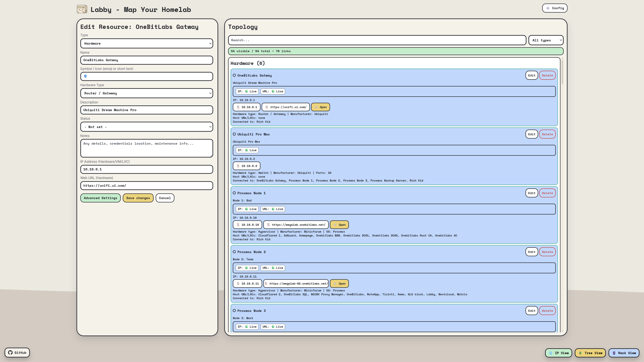Click the Proxmox Node 1 URL Live badge

[273, 209]
